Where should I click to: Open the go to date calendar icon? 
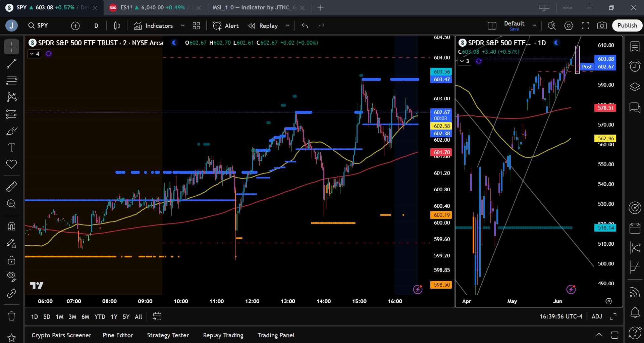pyautogui.click(x=157, y=316)
